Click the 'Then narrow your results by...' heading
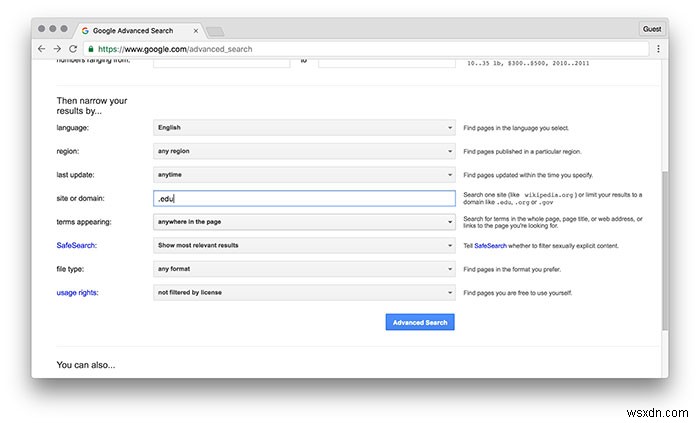This screenshot has height=423, width=700. tap(92, 106)
